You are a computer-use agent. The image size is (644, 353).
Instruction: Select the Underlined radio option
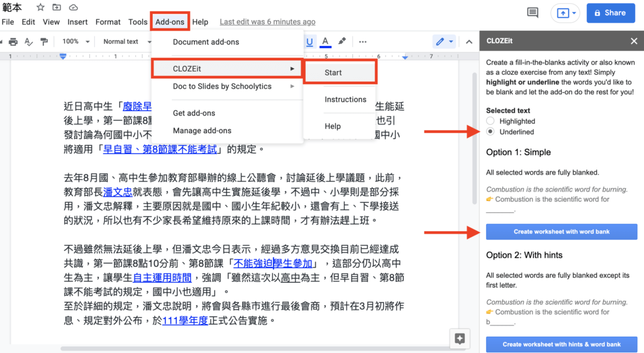pos(491,132)
